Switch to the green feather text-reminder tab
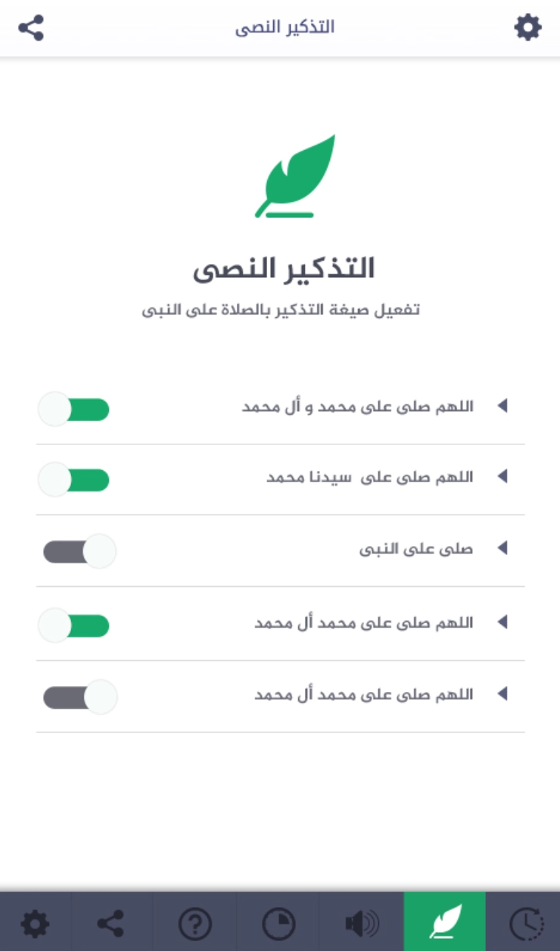This screenshot has width=560, height=951. click(x=444, y=923)
